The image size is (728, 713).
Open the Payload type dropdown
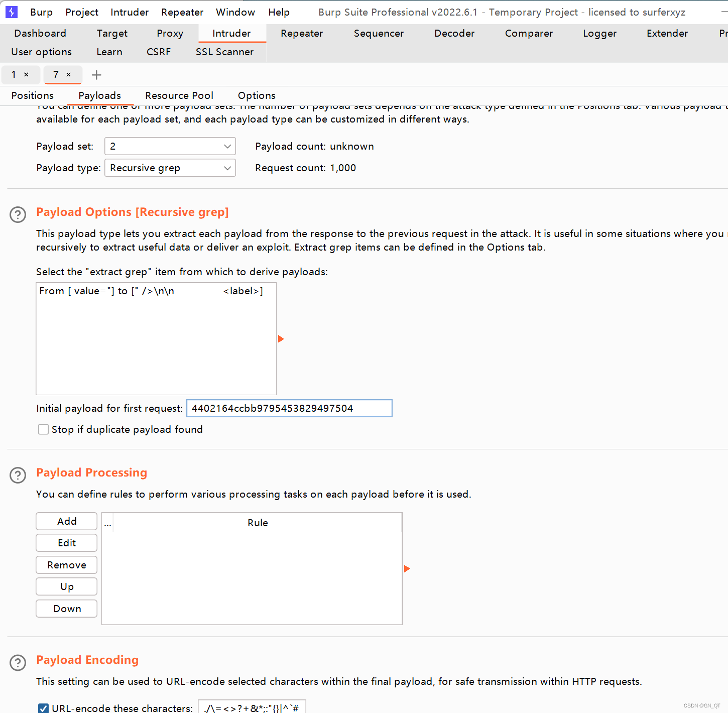170,168
